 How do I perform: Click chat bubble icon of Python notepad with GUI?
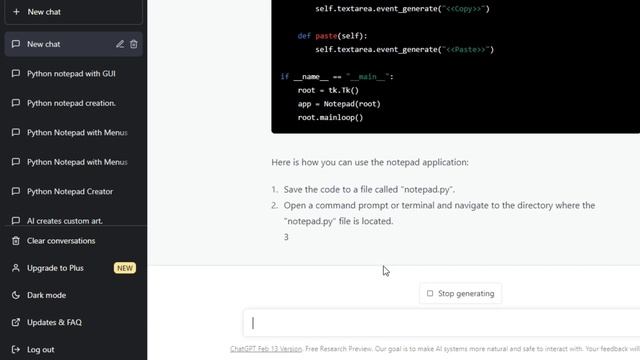(x=16, y=73)
